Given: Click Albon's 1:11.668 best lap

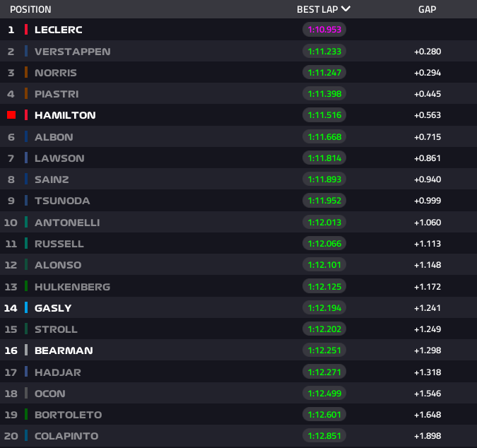Looking at the screenshot, I should 324,136.
